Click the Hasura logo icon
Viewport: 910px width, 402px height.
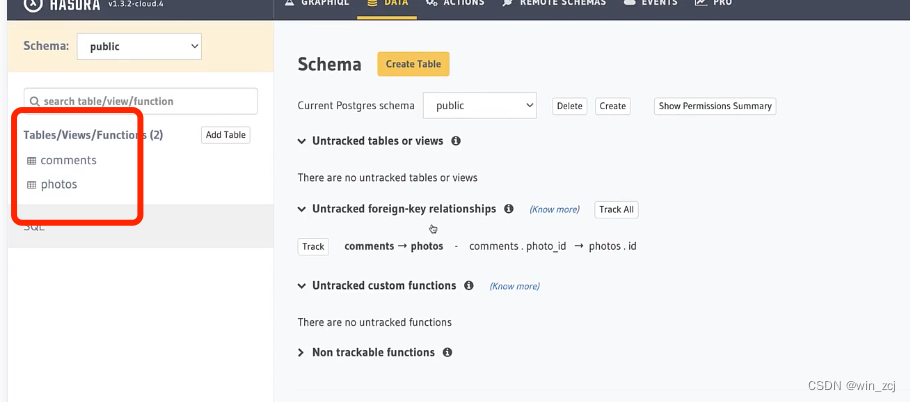tap(33, 4)
